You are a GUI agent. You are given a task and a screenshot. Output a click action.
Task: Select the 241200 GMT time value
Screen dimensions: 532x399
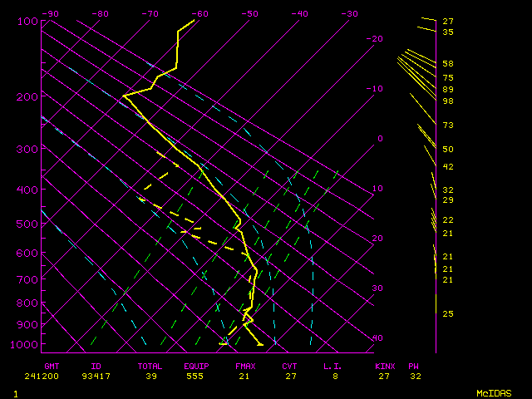[54, 376]
